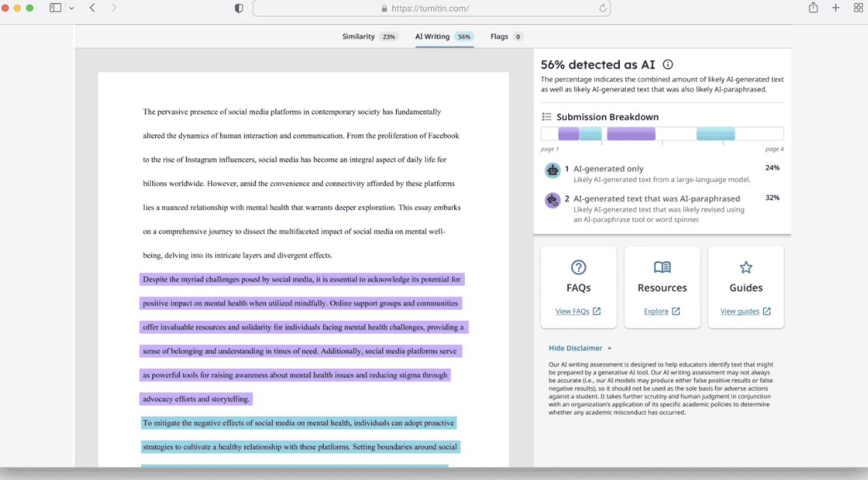Follow the View guides link
The width and height of the screenshot is (868, 480).
point(745,311)
